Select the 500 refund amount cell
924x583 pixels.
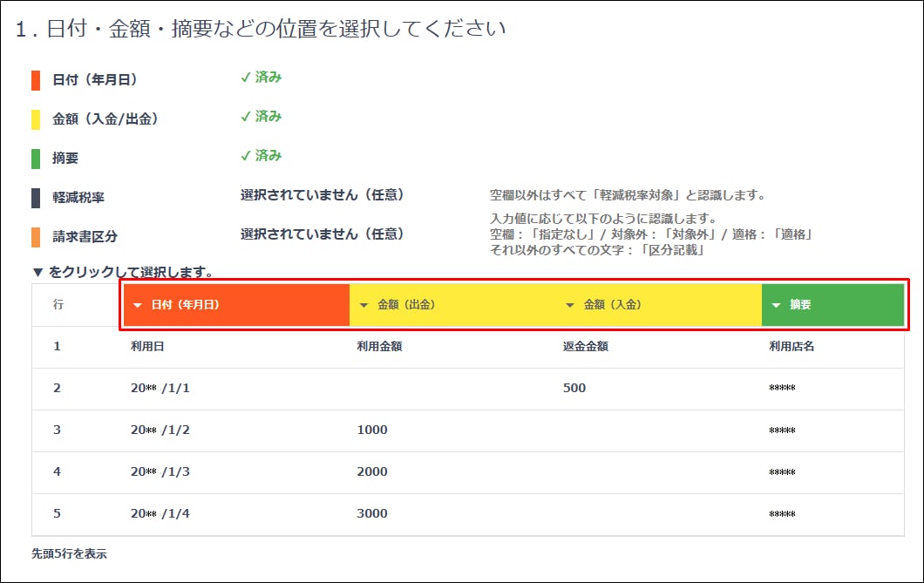(574, 388)
